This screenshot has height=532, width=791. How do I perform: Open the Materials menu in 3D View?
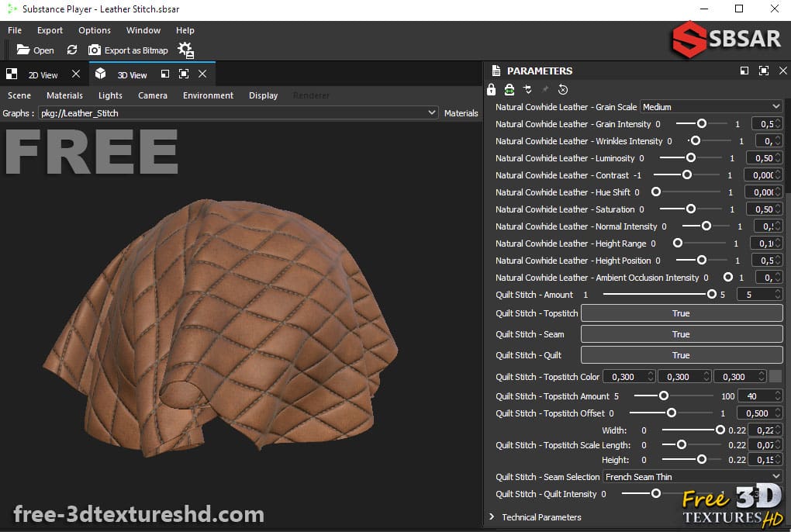coord(64,95)
